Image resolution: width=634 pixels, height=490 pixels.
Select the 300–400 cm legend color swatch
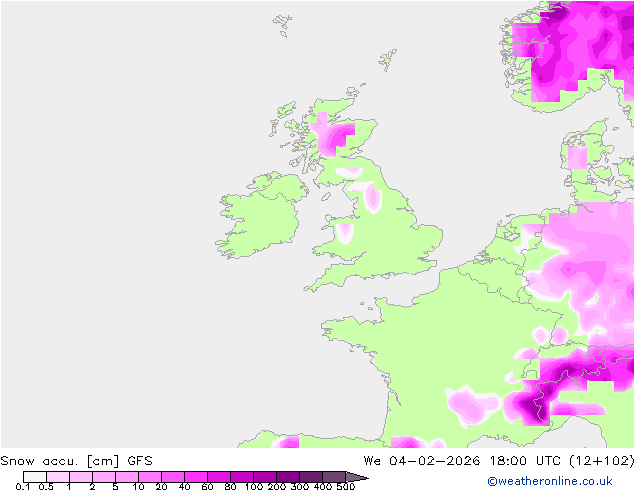pos(310,477)
